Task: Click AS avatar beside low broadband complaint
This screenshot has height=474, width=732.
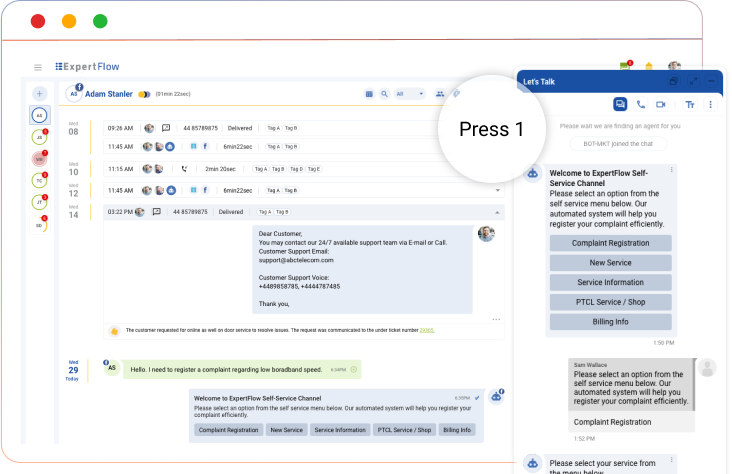Action: [112, 368]
